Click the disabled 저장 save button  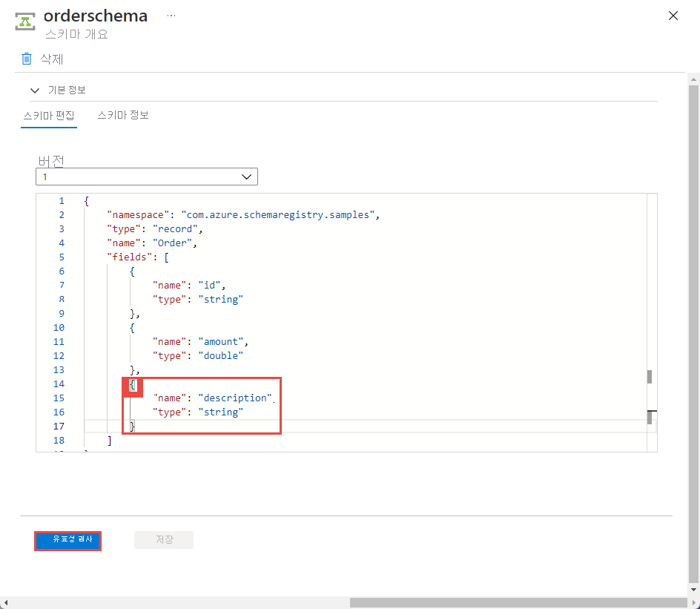coord(164,540)
